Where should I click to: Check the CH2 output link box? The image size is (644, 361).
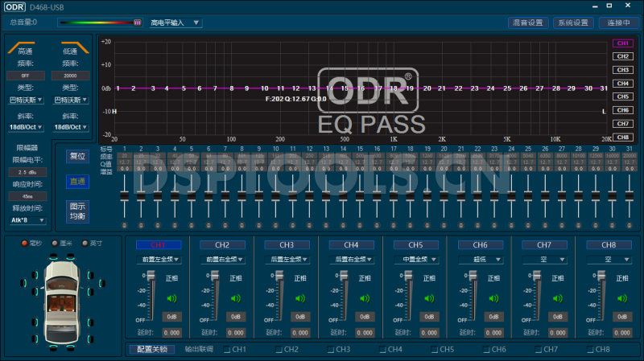279,350
